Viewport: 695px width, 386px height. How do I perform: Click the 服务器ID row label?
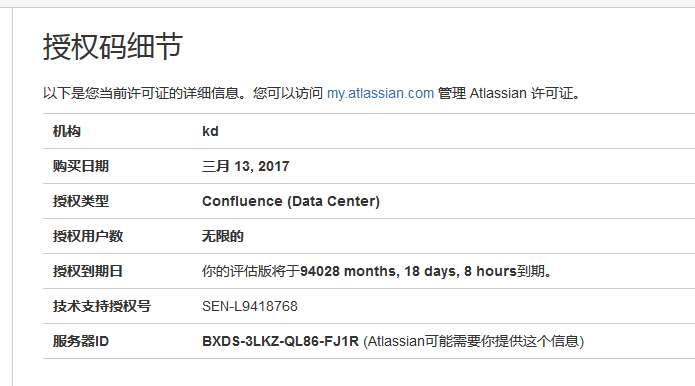click(81, 341)
